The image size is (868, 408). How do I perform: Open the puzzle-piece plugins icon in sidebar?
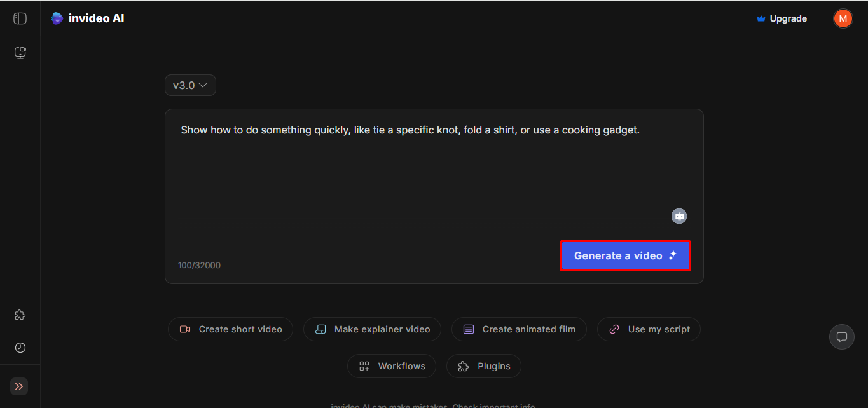[x=20, y=315]
